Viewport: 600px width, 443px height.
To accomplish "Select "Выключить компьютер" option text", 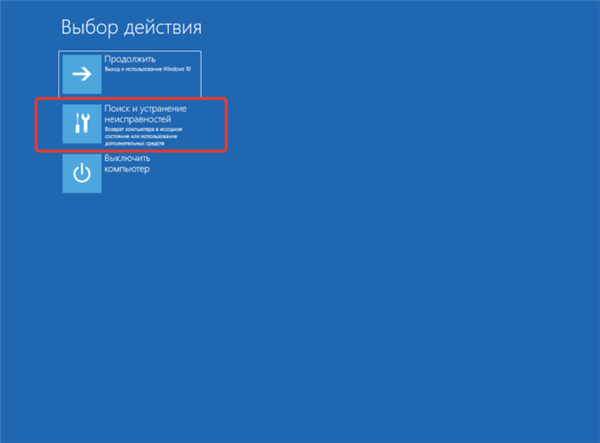I will coord(127,164).
